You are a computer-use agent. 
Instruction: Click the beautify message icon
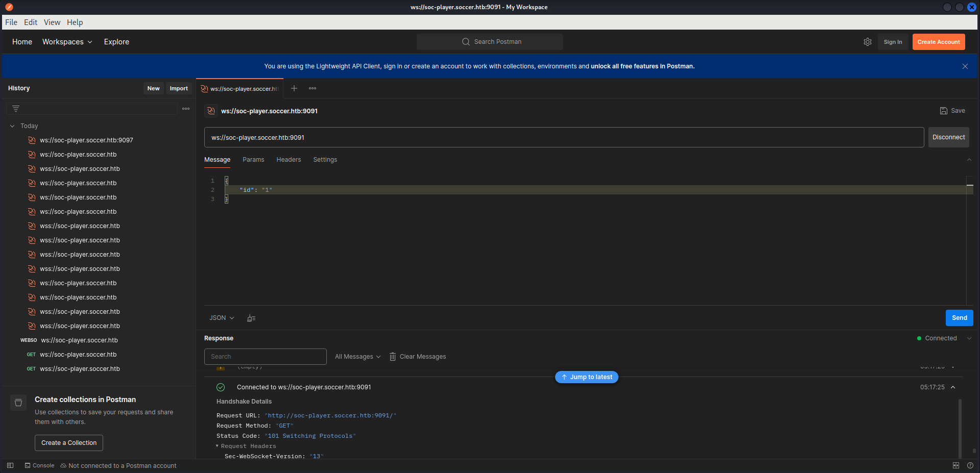(251, 318)
